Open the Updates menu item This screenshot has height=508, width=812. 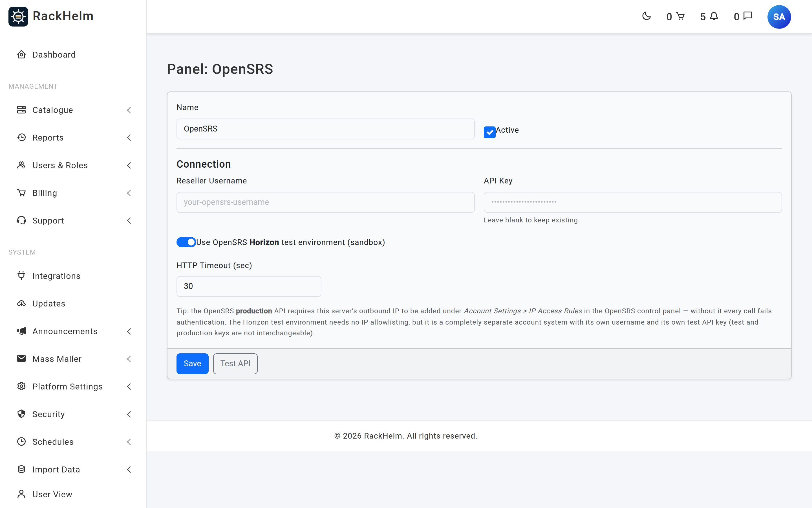73,303
